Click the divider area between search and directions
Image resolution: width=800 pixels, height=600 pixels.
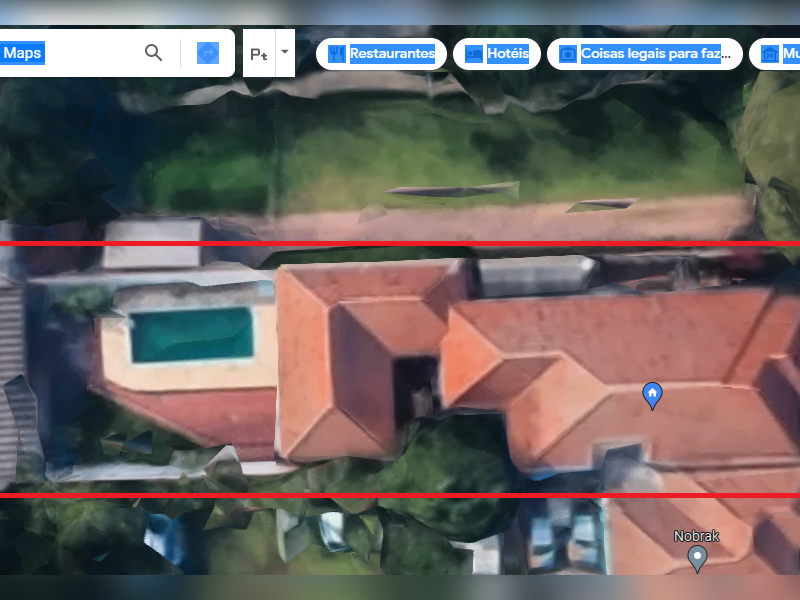pyautogui.click(x=181, y=52)
